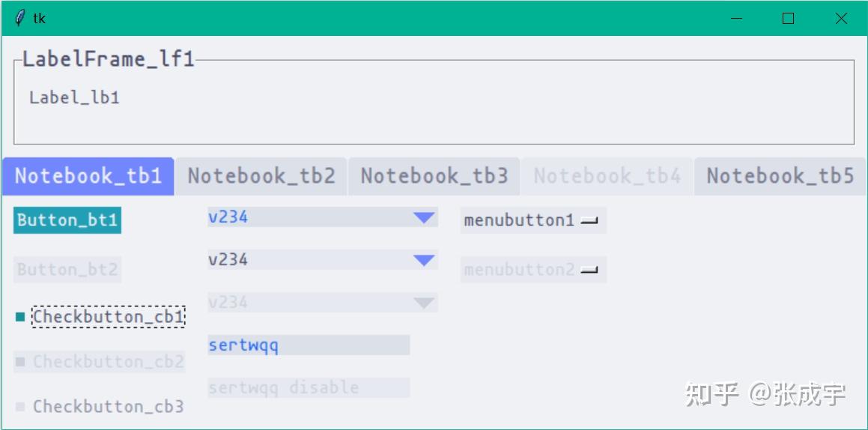Toggle the Checkbutton_cb3 checkbox

20,407
